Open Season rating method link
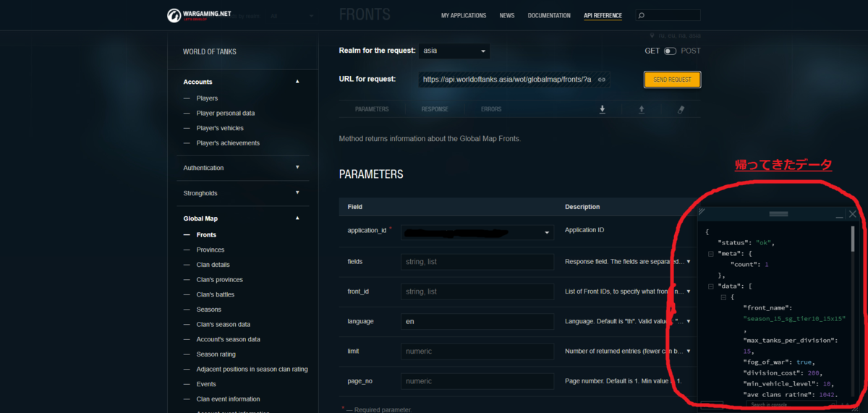868x413 pixels. pos(216,354)
